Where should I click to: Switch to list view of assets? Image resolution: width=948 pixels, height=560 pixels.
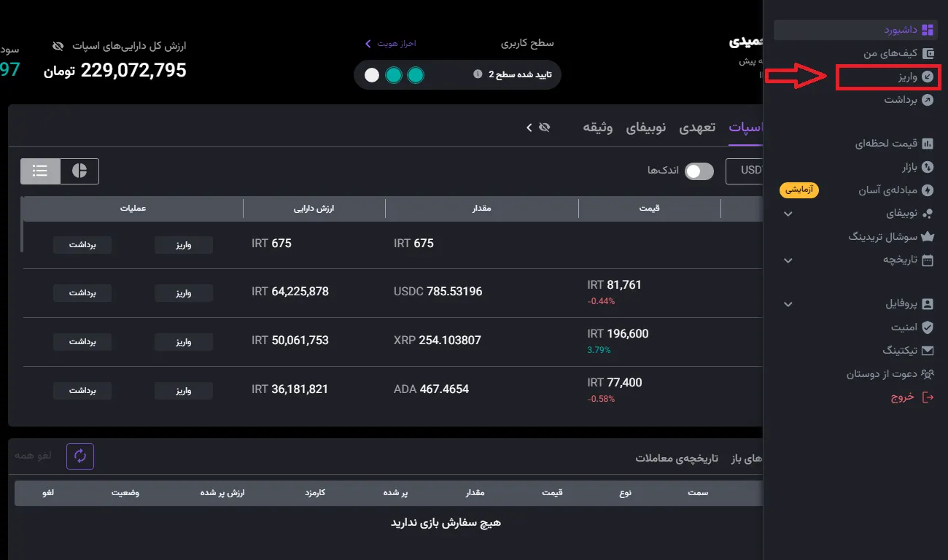[x=40, y=171]
